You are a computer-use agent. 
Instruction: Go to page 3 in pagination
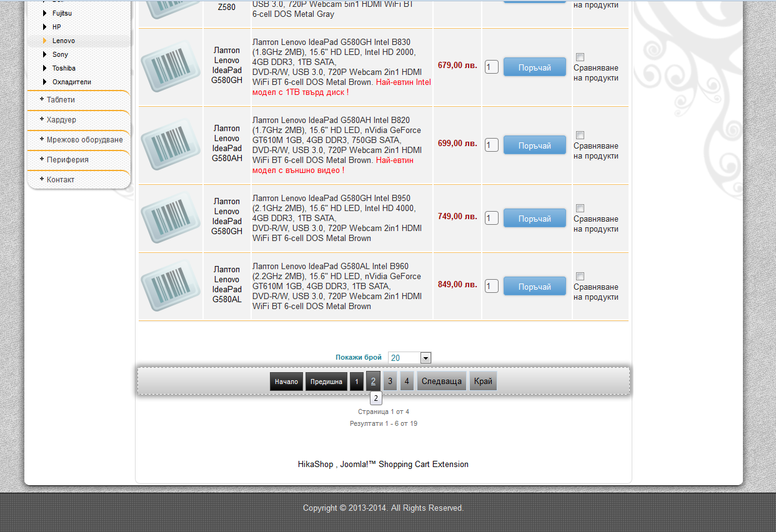(390, 381)
